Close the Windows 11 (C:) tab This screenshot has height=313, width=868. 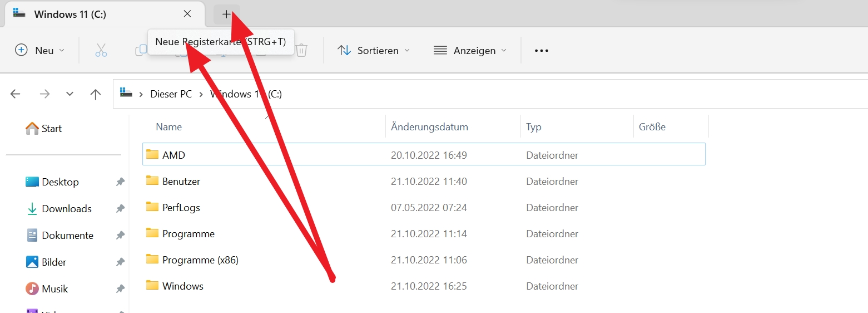187,14
